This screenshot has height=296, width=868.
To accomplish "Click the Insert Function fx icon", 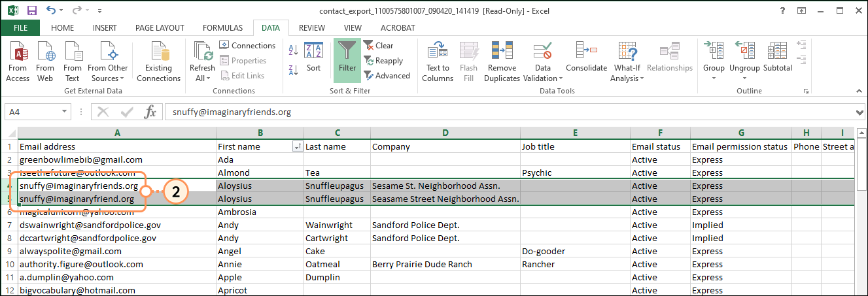I will (x=150, y=112).
